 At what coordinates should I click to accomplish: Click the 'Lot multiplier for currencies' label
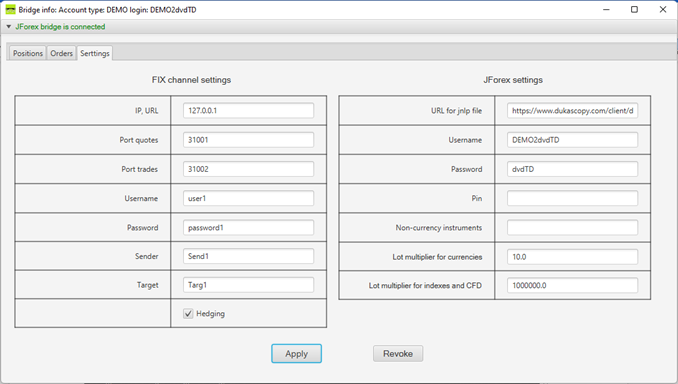(x=437, y=257)
